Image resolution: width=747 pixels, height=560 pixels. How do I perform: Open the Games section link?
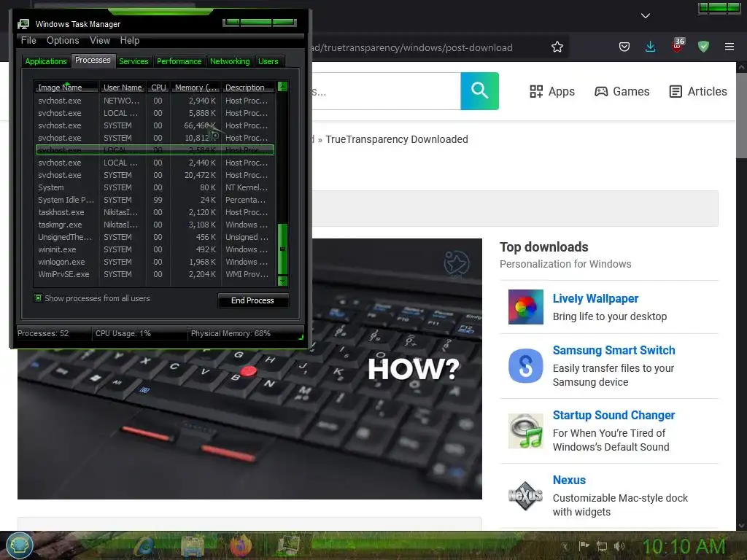coord(622,91)
